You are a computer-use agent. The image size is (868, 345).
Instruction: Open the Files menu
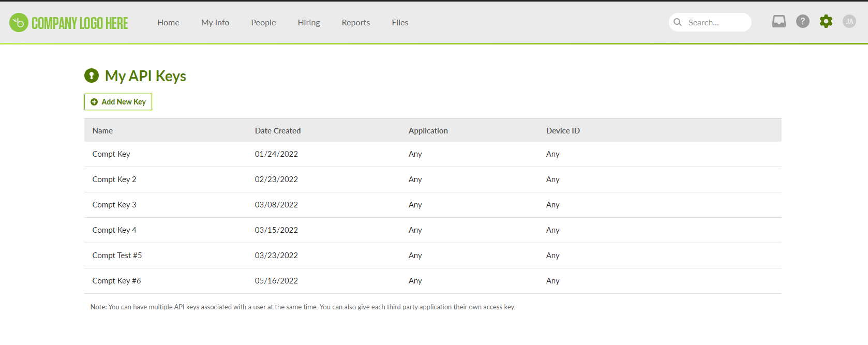(x=400, y=23)
